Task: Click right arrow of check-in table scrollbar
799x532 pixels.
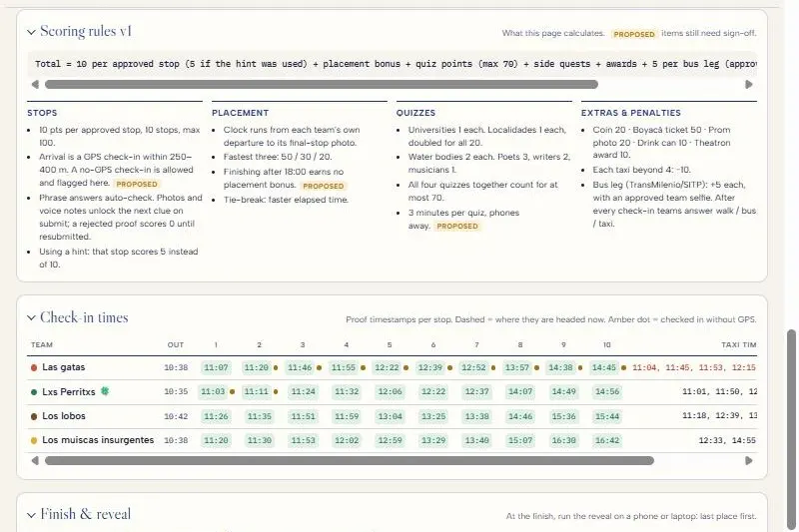Action: [x=748, y=461]
